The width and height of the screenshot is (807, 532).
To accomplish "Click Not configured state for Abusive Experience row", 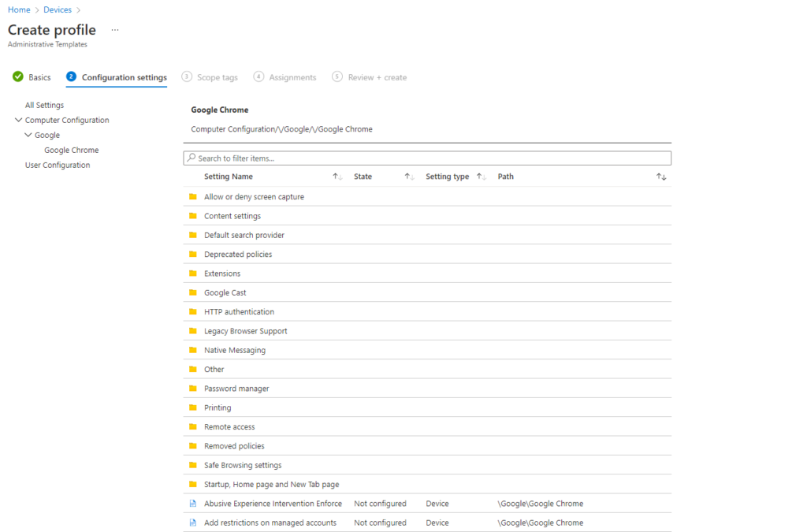I will (x=380, y=503).
